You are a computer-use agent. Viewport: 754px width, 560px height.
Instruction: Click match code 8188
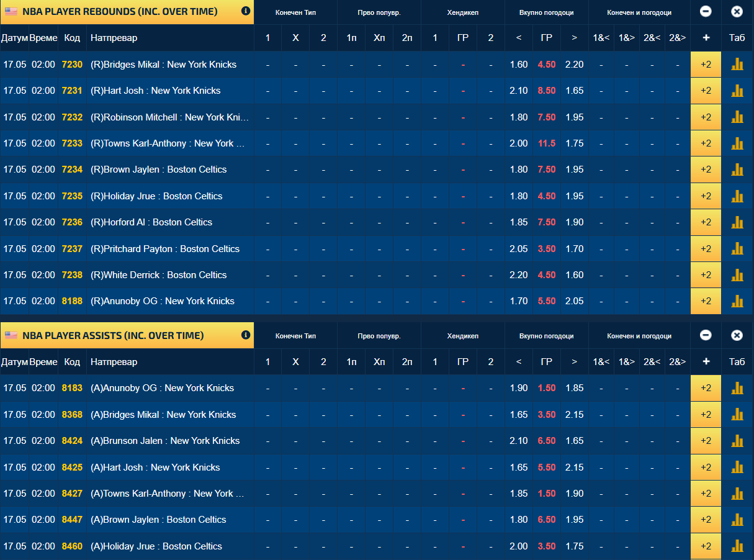pos(72,301)
